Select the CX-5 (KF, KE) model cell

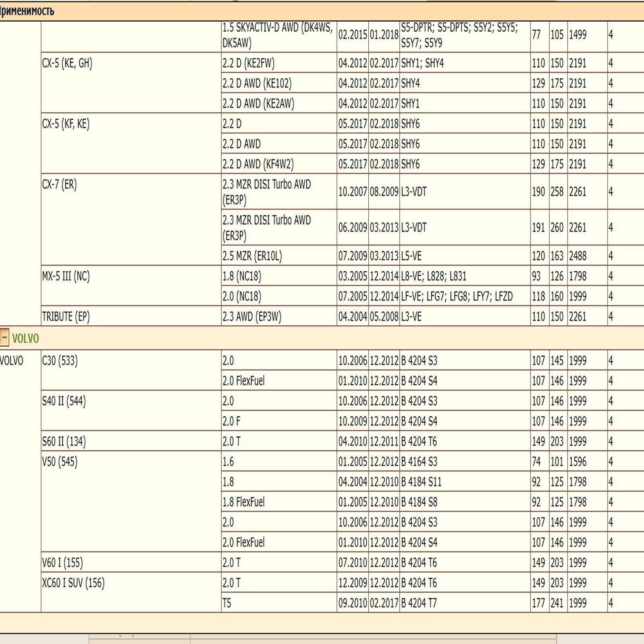(x=66, y=124)
